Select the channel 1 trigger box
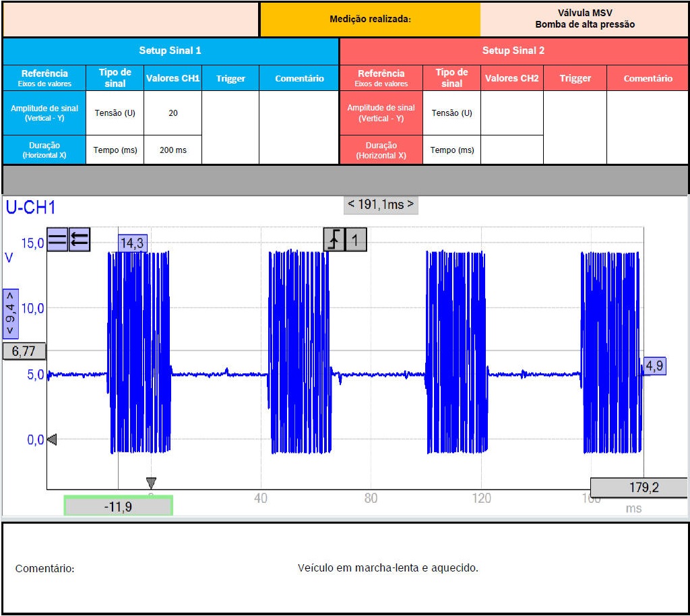Viewport: 690px width, 616px height. click(356, 239)
